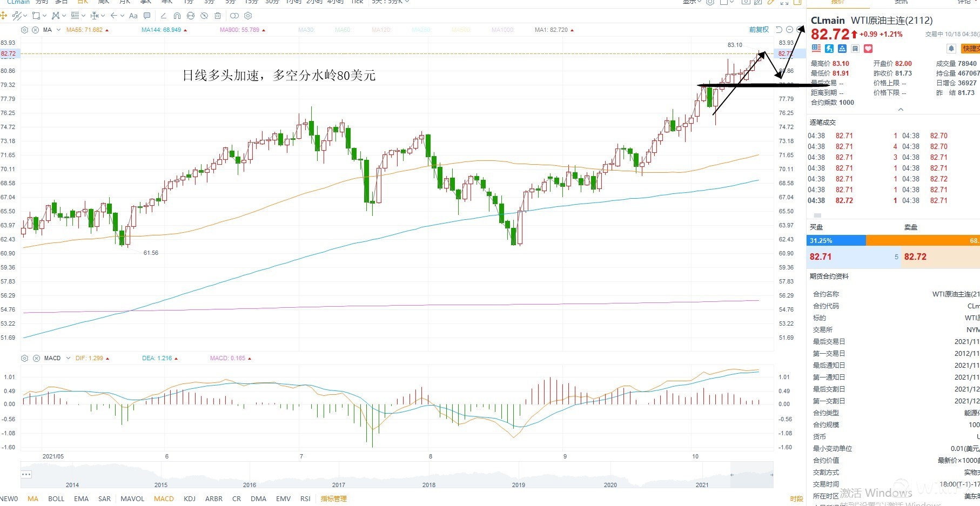This screenshot has width=980, height=506.
Task: Collapse the quote details chevron
Action: point(901,110)
